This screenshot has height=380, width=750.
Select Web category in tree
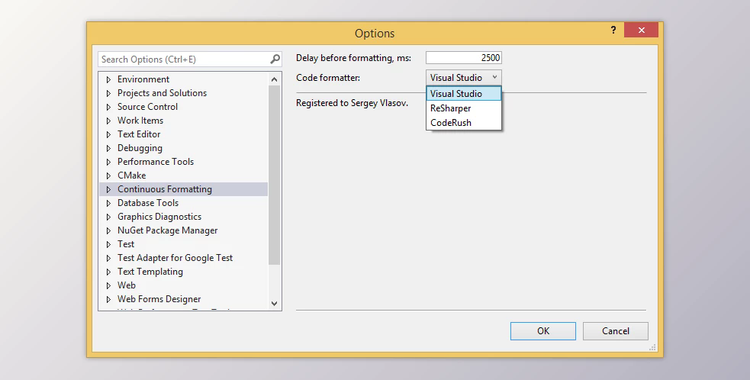click(x=126, y=285)
